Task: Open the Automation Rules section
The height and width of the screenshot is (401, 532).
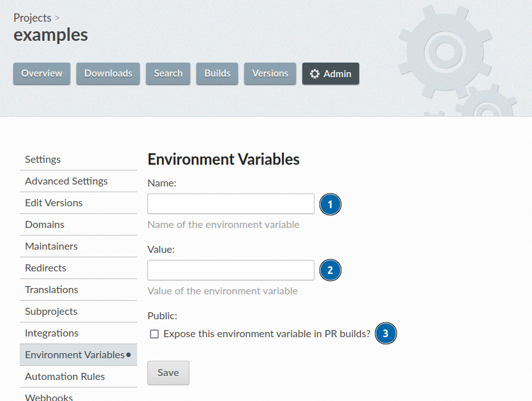Action: (64, 377)
